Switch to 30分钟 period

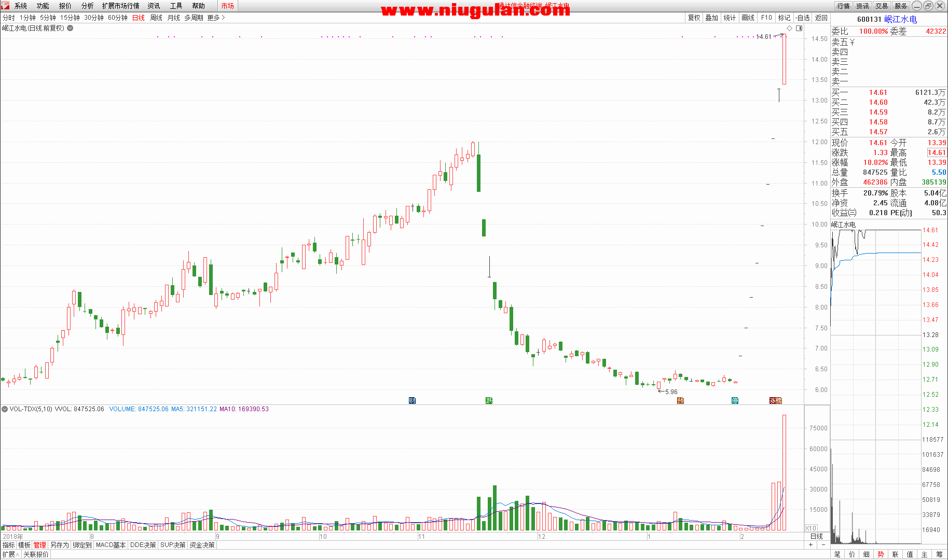pos(94,18)
